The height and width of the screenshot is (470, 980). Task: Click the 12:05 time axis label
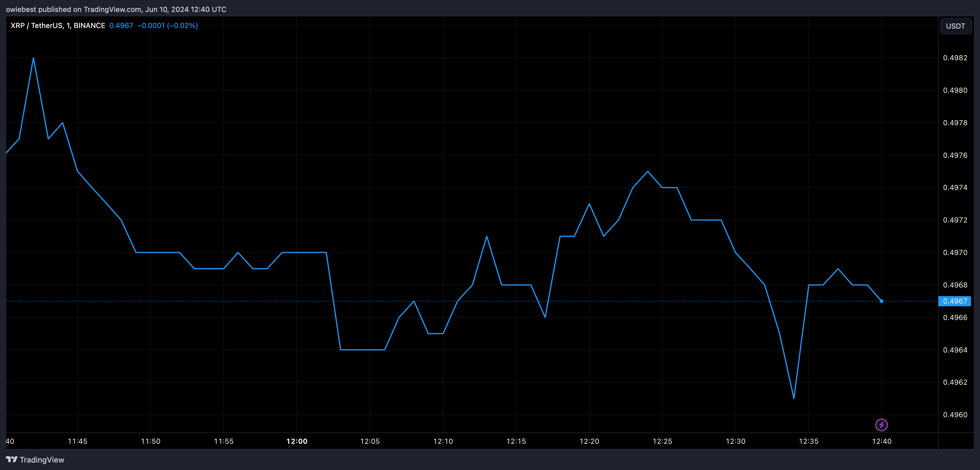(370, 441)
